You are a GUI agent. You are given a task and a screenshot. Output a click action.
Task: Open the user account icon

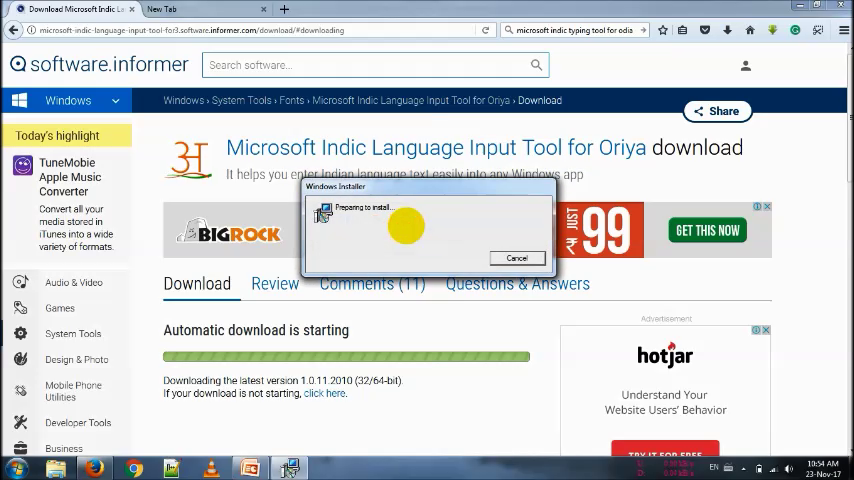point(746,66)
